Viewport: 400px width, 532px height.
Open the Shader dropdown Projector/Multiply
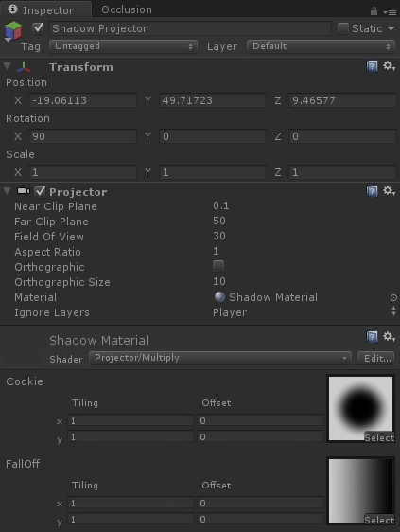pyautogui.click(x=220, y=358)
